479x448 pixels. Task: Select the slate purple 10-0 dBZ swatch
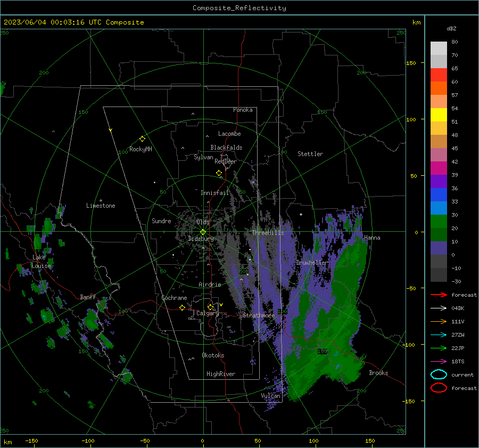[439, 248]
